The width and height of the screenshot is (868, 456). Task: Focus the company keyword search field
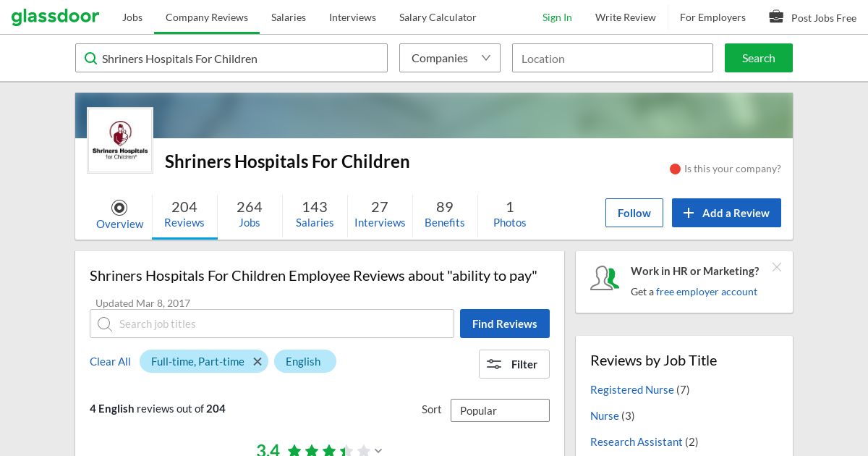click(x=231, y=58)
